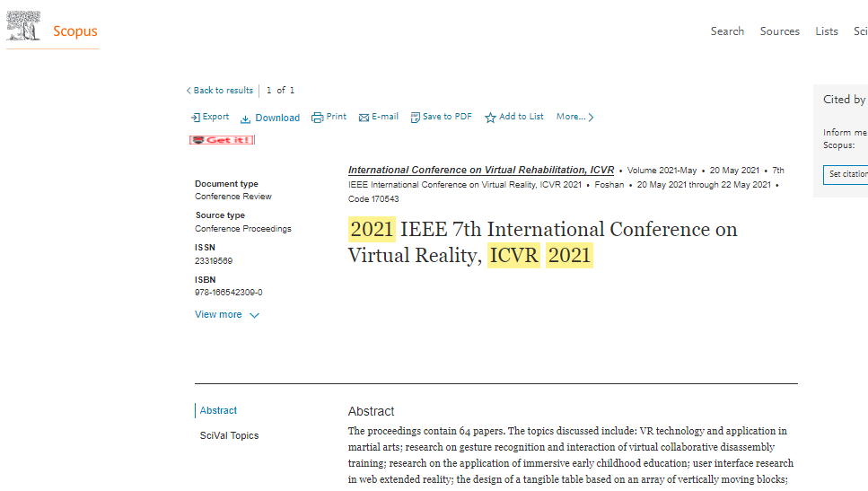This screenshot has width=868, height=491.
Task: Open the Lists menu
Action: [827, 31]
